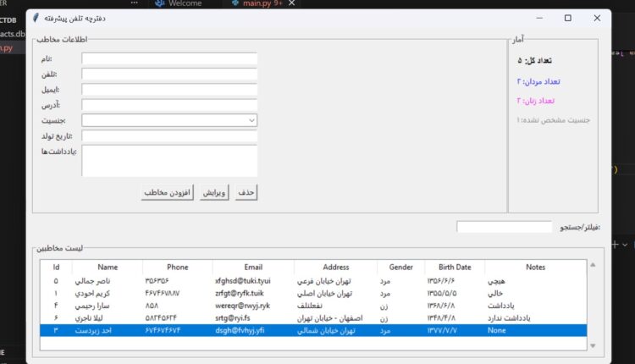635x364 pixels.
Task: Click email cell srtg@ryi.fs
Action: click(x=233, y=317)
